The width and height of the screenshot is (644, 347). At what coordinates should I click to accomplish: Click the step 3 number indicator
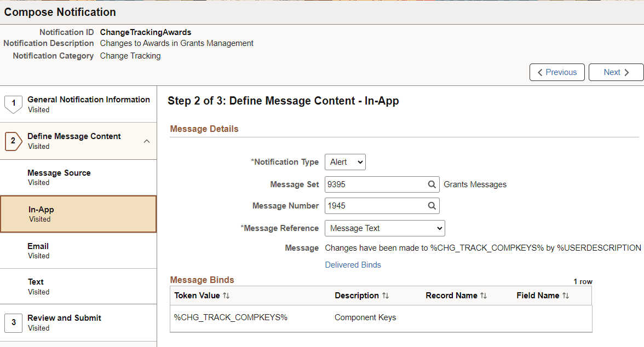tap(13, 322)
